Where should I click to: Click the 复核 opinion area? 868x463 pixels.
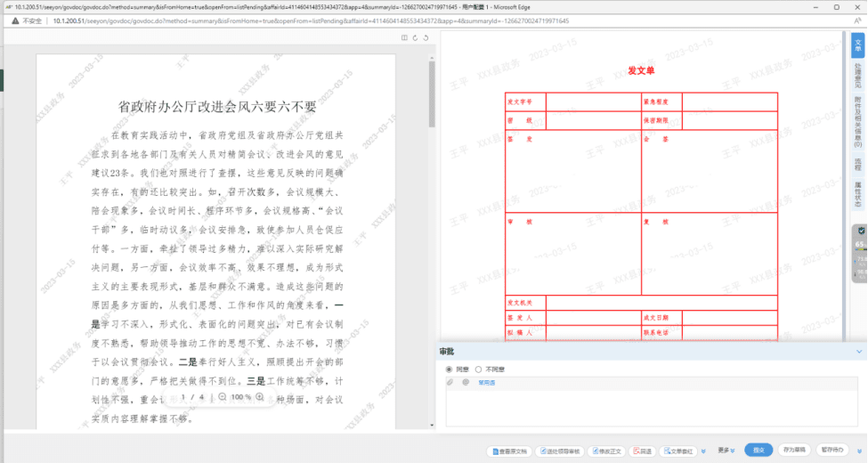pyautogui.click(x=710, y=254)
